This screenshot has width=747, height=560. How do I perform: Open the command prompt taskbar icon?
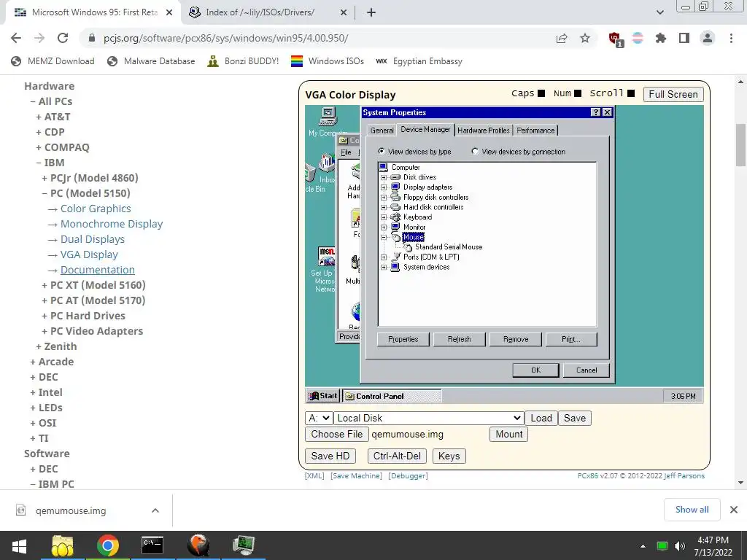click(x=152, y=545)
